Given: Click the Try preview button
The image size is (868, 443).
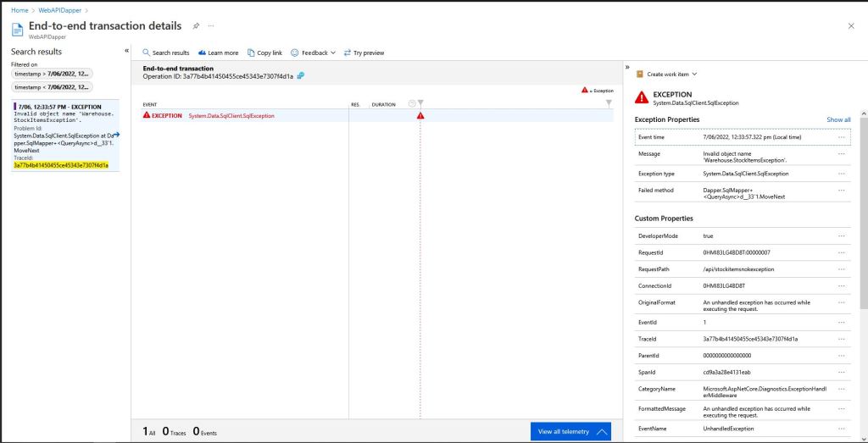Looking at the screenshot, I should point(364,53).
